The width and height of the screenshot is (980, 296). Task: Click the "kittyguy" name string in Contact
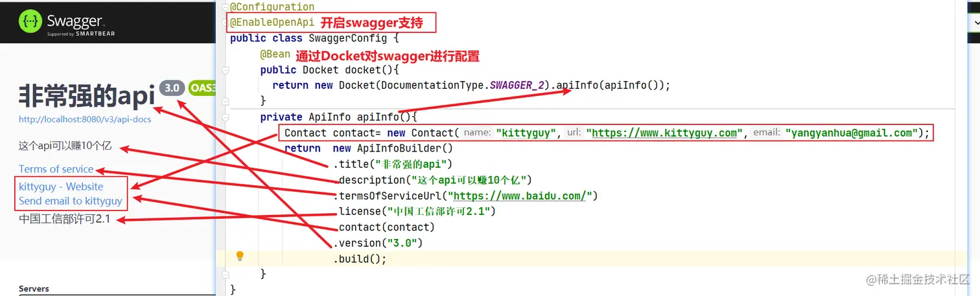pyautogui.click(x=527, y=133)
